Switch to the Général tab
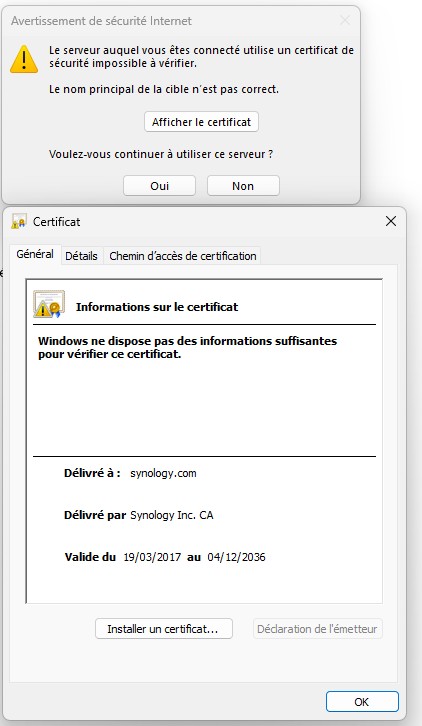The image size is (422, 726). point(35,254)
